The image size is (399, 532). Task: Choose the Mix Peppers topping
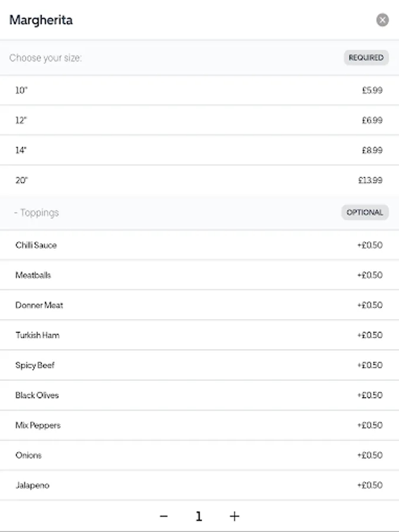coord(199,426)
